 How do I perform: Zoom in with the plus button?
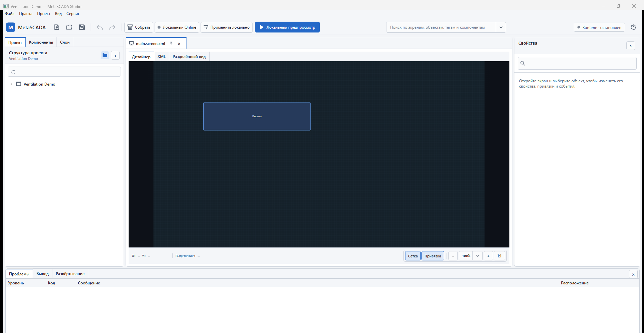click(488, 256)
